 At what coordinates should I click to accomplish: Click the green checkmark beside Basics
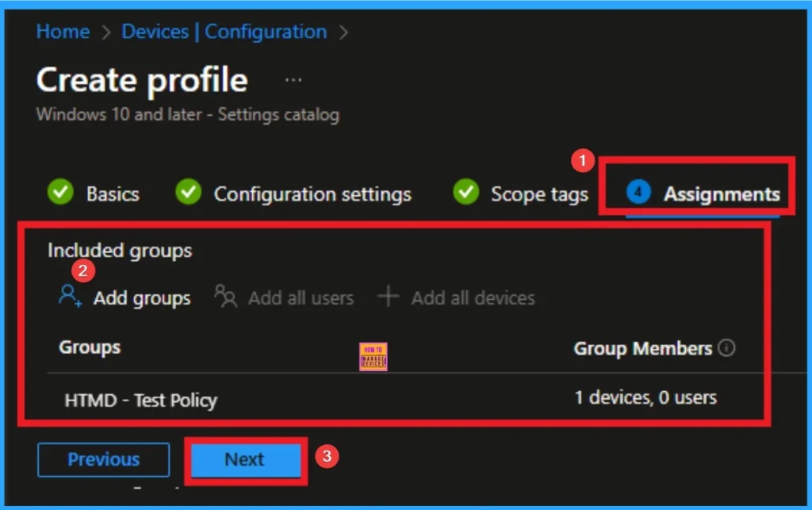60,193
